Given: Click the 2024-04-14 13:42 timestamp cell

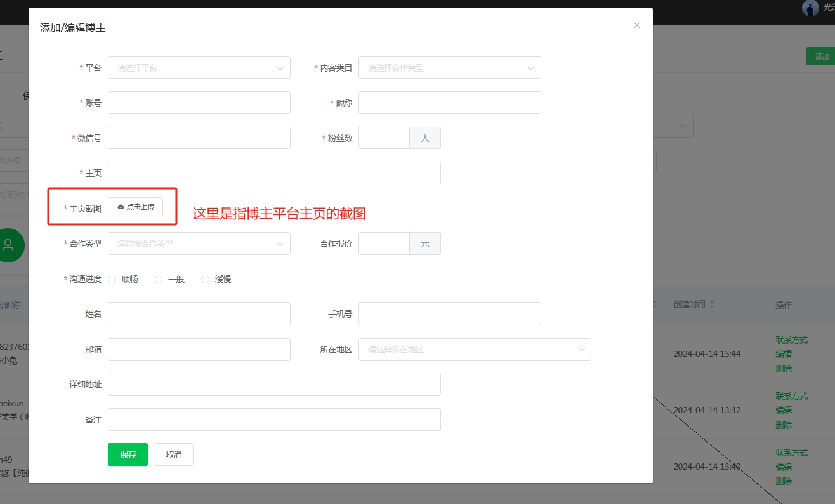Looking at the screenshot, I should (707, 410).
